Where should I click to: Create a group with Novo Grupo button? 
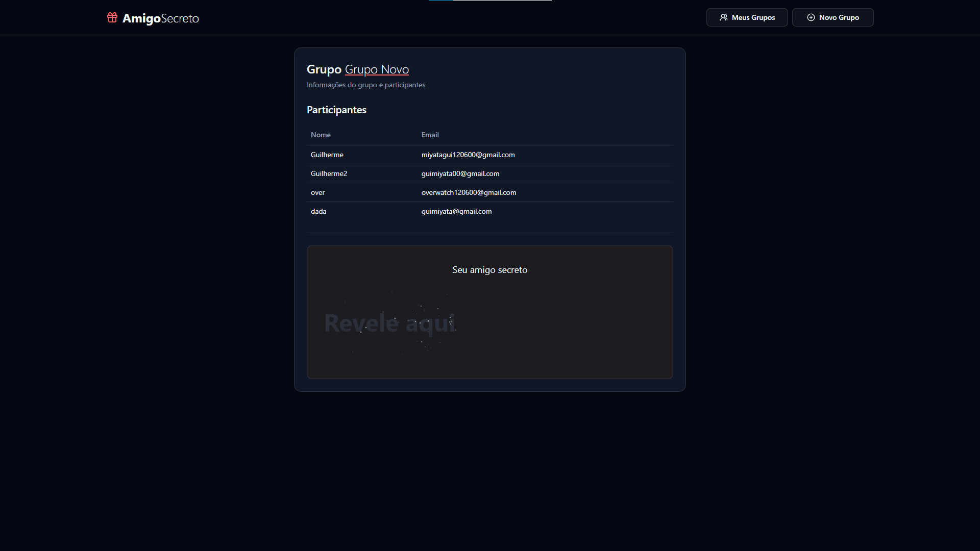[x=832, y=17]
